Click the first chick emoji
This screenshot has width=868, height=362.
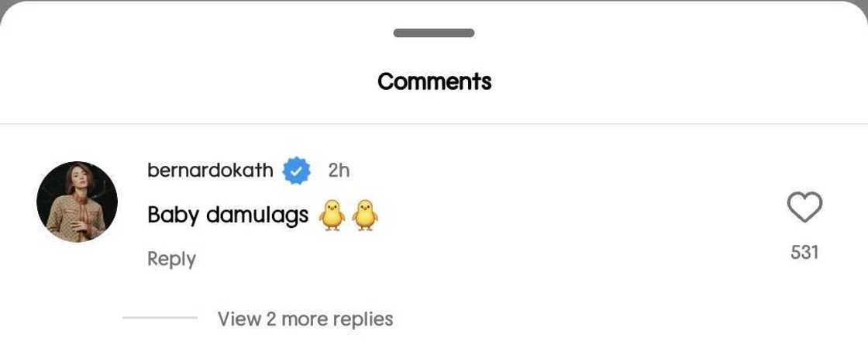coord(332,215)
